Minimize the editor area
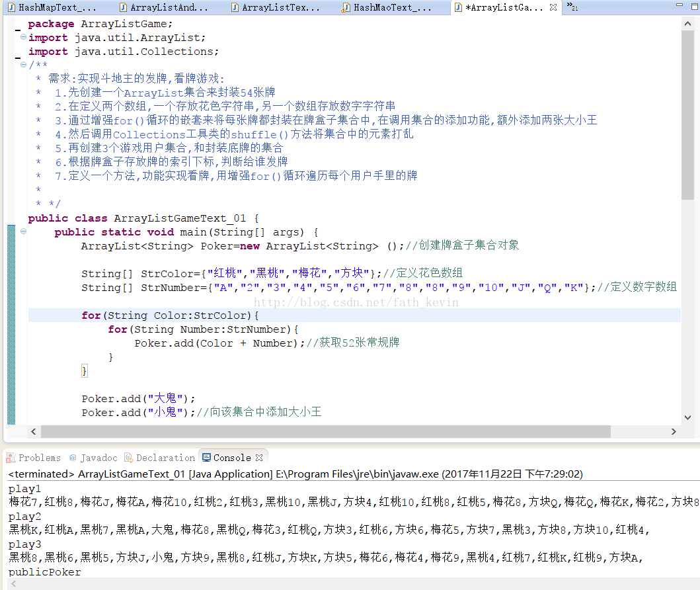 click(680, 5)
